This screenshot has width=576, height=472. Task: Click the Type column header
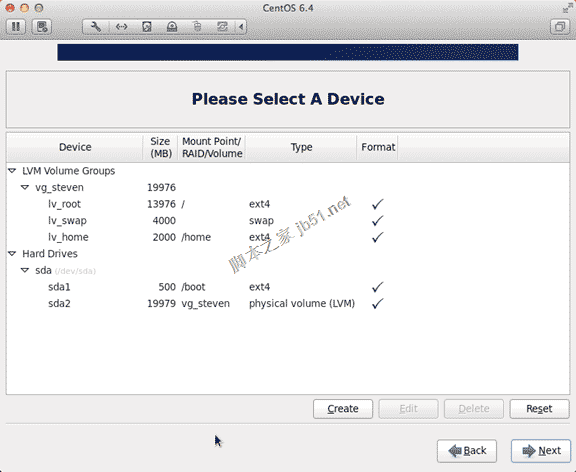point(301,147)
